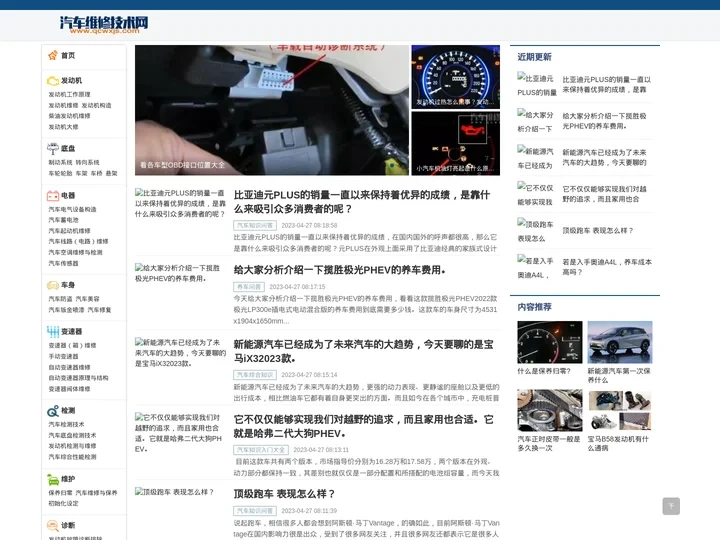This screenshot has width=720, height=540.
Task: Open the 首页 home menu item
Action: (68, 56)
